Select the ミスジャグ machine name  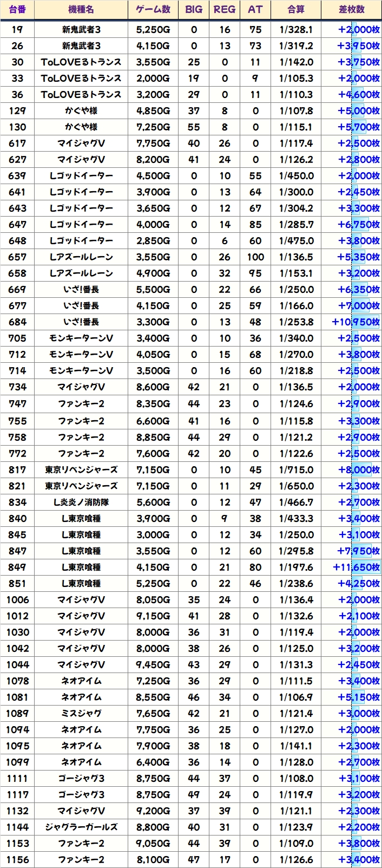[x=81, y=713]
